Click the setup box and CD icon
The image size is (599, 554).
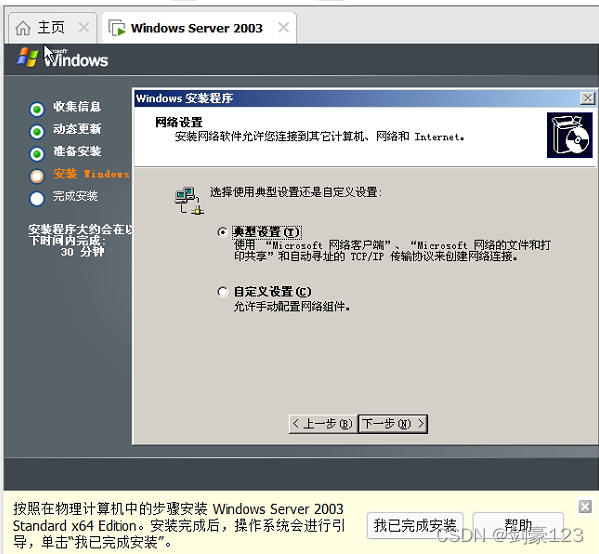click(x=570, y=135)
